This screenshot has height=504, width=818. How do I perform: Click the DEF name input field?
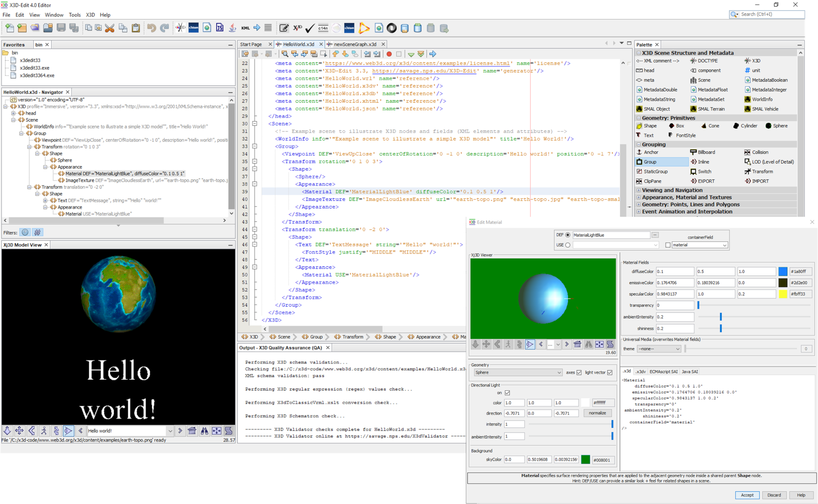tap(611, 235)
